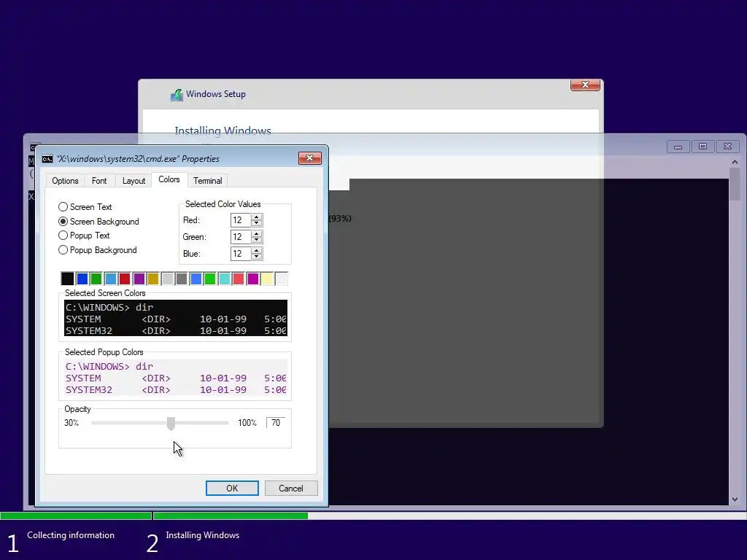Pick the magenta color swatch
This screenshot has height=560, width=747.
point(253,279)
